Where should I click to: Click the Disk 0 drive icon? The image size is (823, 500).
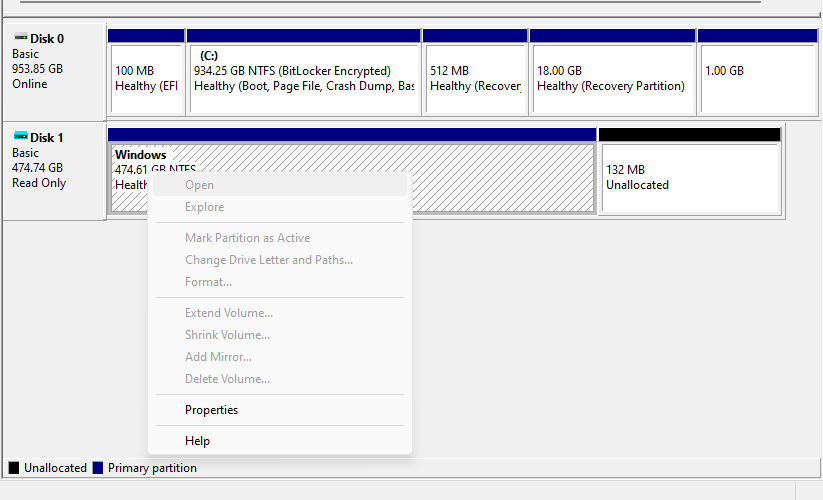(20, 37)
